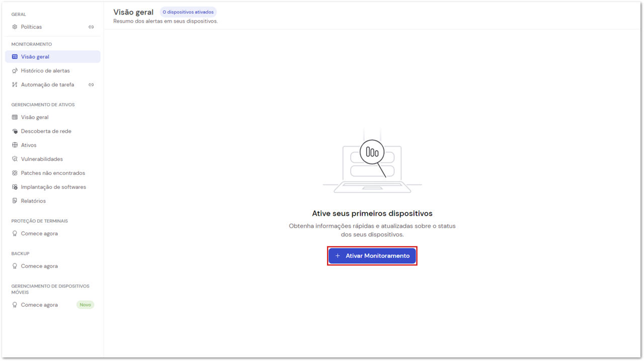Click the Implantação de softwares icon

click(15, 187)
